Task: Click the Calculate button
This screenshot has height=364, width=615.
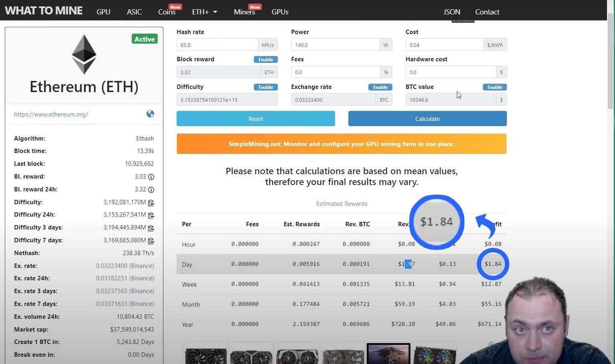Action: coord(427,119)
